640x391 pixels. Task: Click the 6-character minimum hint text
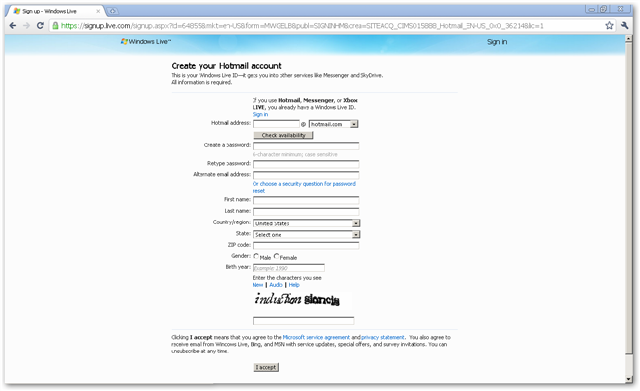[x=295, y=155]
